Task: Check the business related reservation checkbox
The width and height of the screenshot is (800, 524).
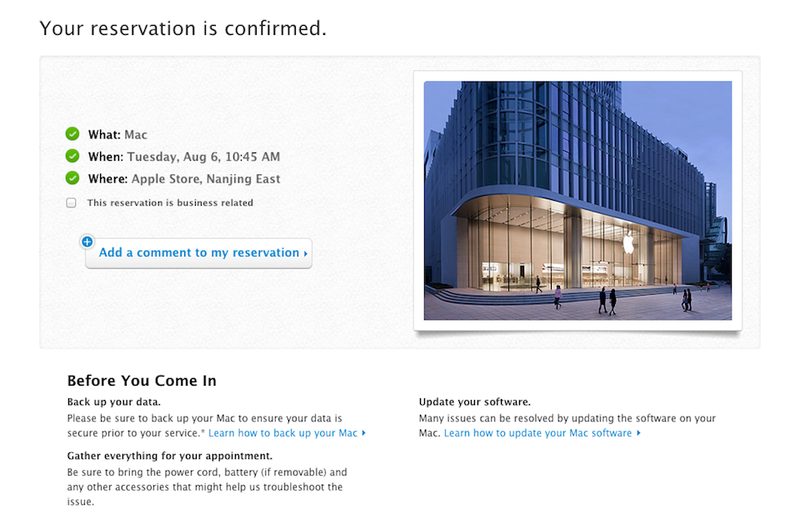Action: pyautogui.click(x=71, y=203)
